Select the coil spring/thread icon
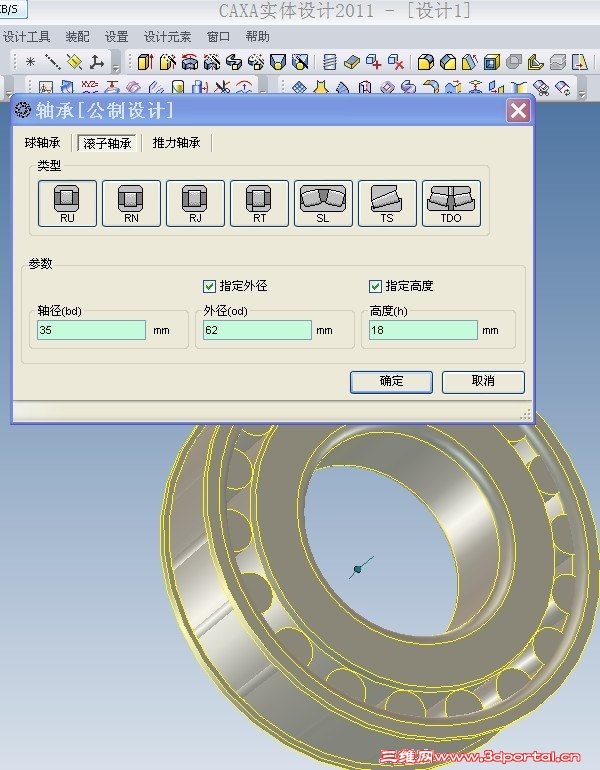 (330, 62)
